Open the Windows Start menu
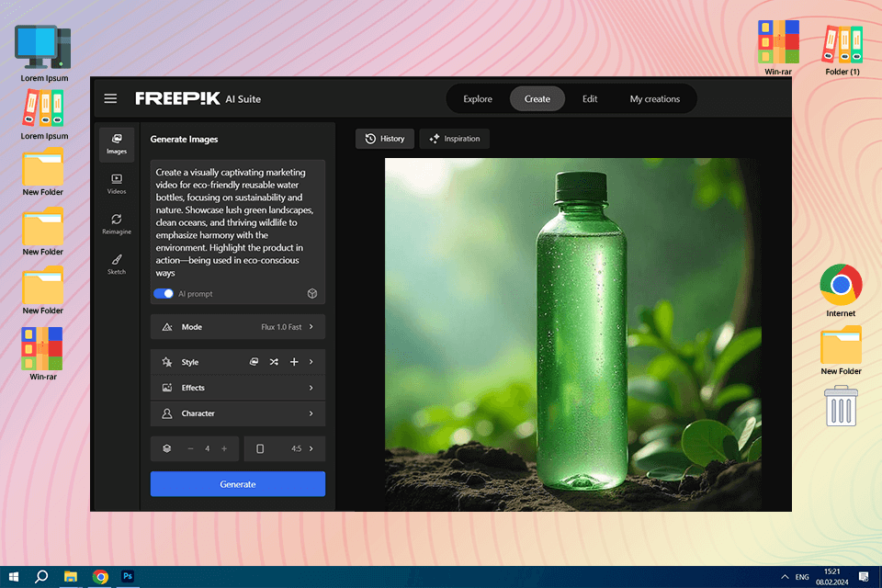The height and width of the screenshot is (588, 882). (14, 577)
